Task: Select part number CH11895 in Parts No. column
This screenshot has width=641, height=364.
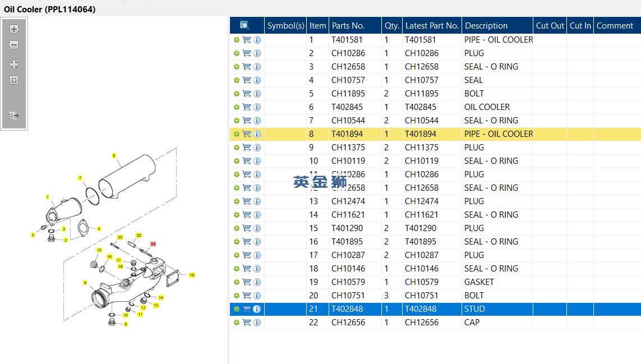Action: [x=348, y=94]
